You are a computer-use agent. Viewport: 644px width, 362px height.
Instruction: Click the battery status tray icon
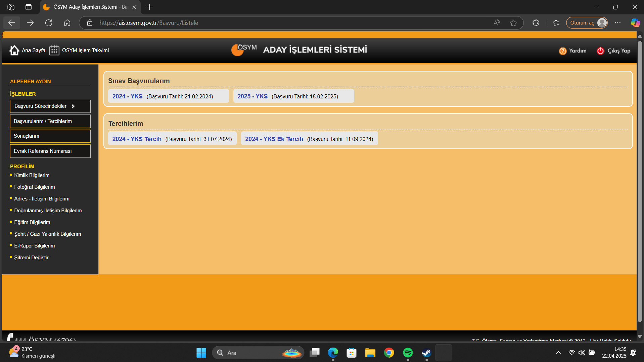592,353
